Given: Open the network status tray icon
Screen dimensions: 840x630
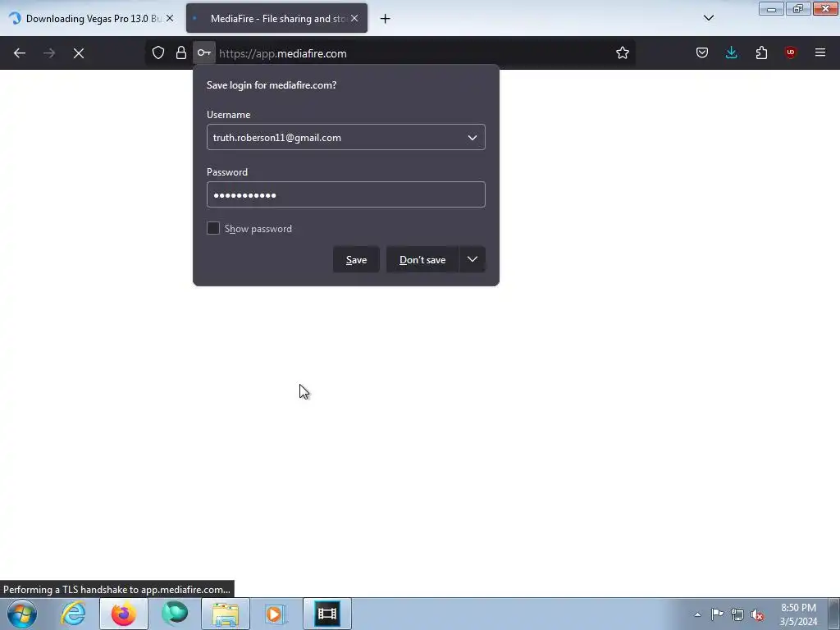Looking at the screenshot, I should (x=737, y=614).
